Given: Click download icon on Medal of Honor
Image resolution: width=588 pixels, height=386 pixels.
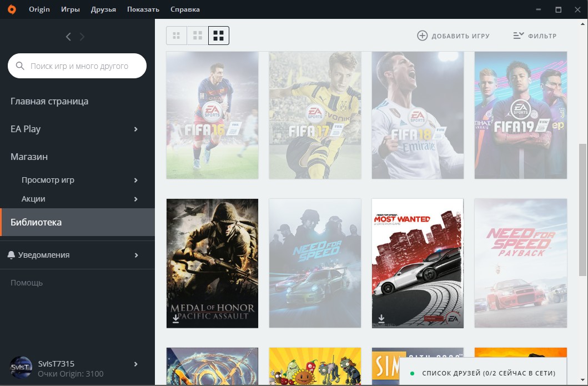Looking at the screenshot, I should pyautogui.click(x=175, y=319).
